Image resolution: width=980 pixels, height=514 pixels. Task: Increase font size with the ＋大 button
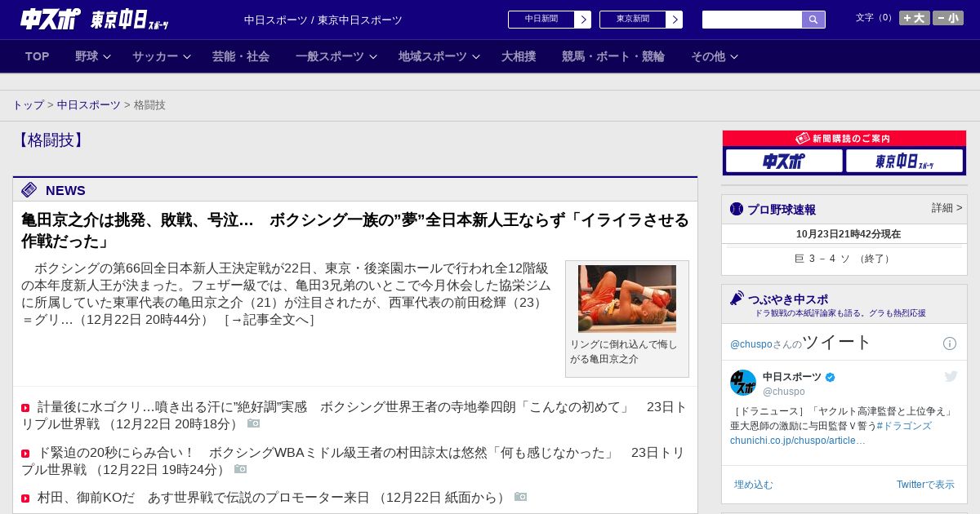[x=915, y=18]
